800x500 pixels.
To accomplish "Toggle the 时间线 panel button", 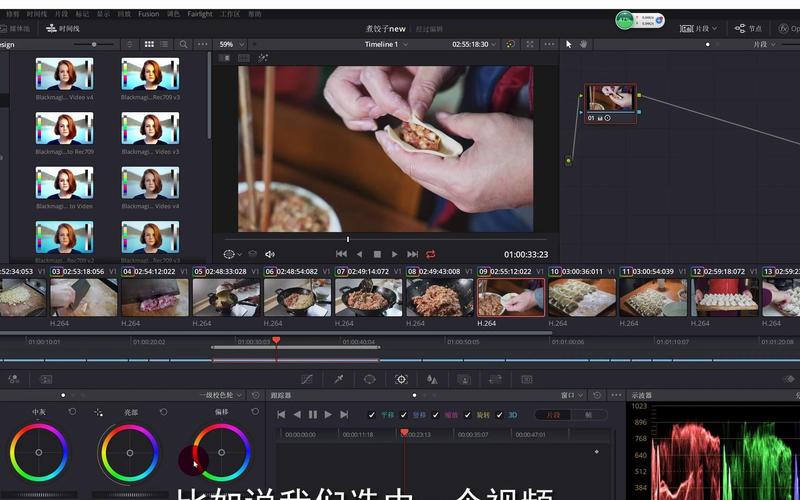I will tap(62, 29).
